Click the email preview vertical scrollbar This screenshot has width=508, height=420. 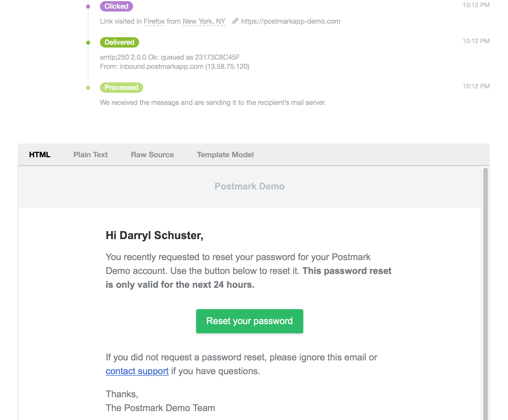click(485, 288)
